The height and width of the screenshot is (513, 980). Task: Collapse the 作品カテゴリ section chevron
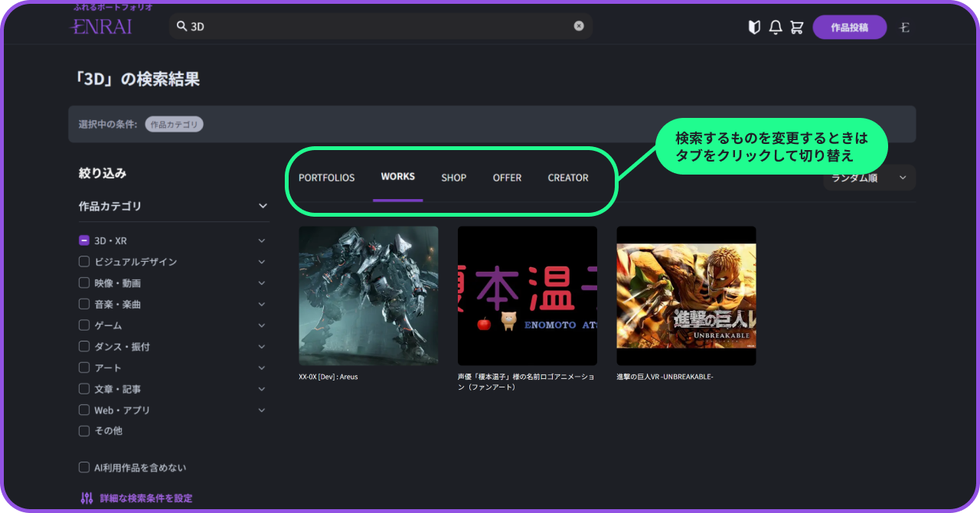pyautogui.click(x=263, y=206)
